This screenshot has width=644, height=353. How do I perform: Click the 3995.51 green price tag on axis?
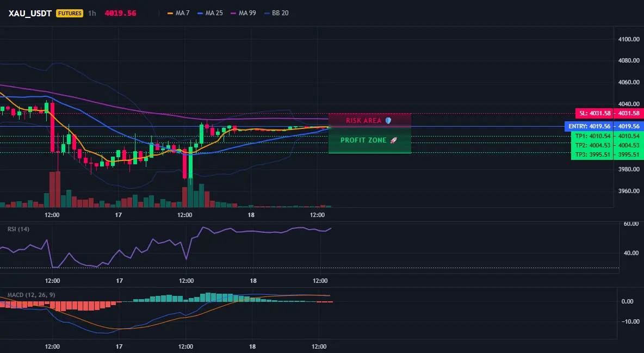[629, 154]
